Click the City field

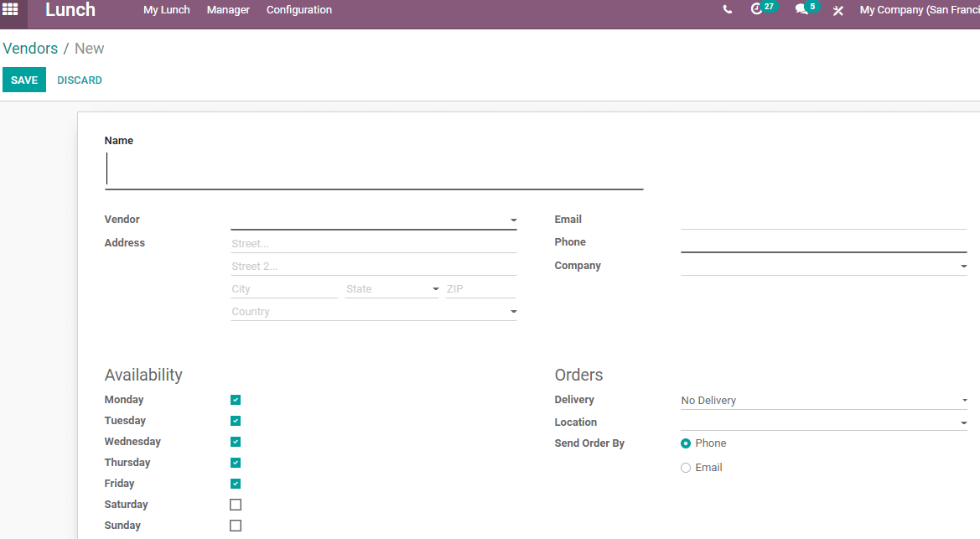[284, 289]
